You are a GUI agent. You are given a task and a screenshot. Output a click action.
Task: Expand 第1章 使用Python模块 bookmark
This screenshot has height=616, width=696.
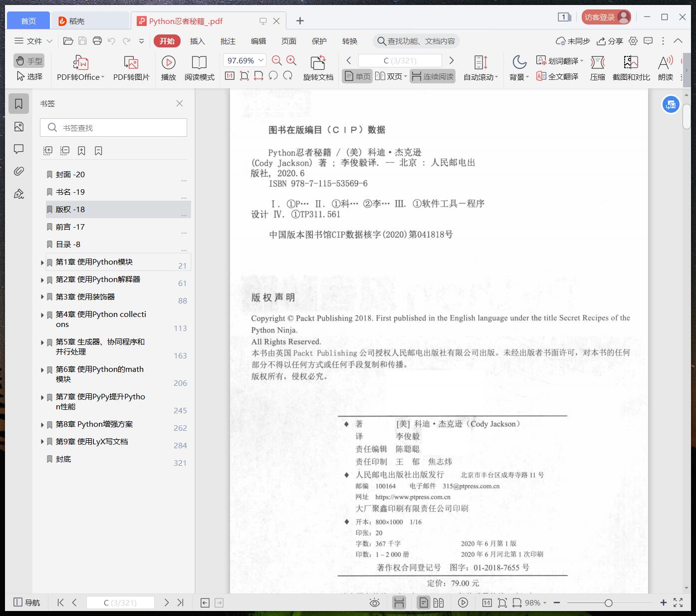42,263
